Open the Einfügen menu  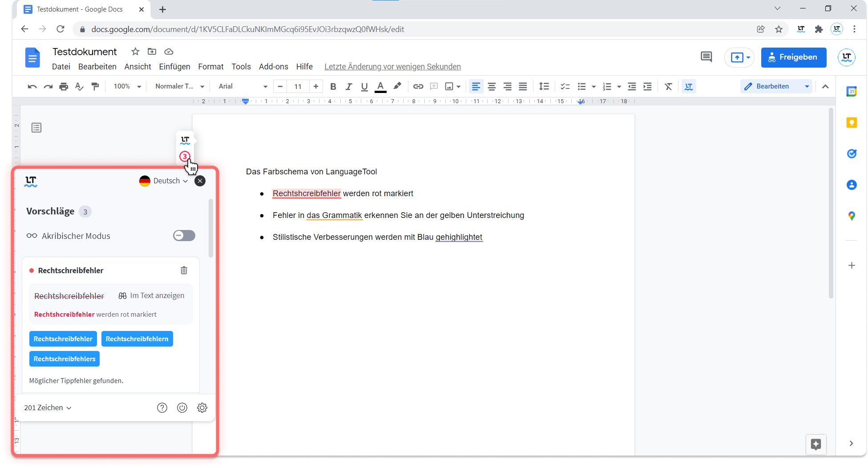(174, 66)
